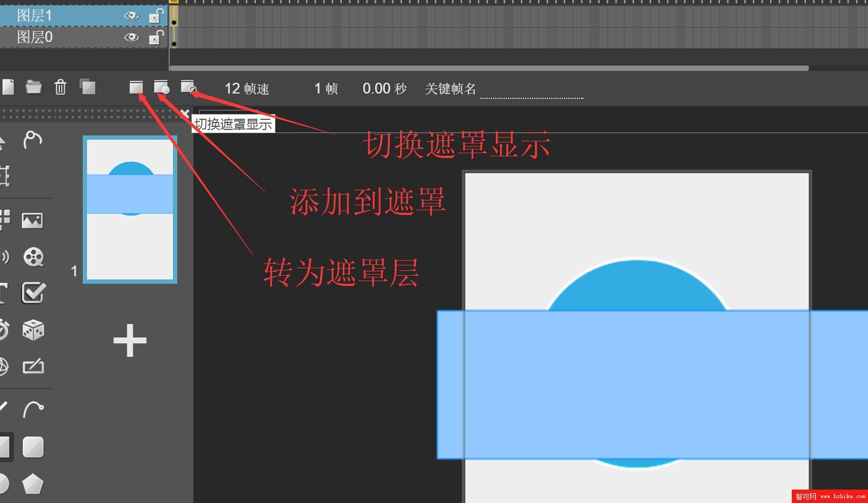Click the 关键帧名 input field

pos(531,90)
